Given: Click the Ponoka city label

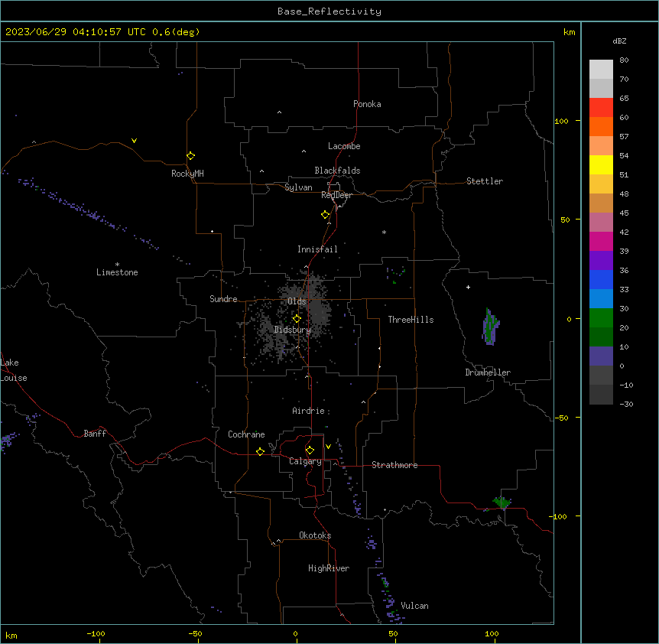Looking at the screenshot, I should pyautogui.click(x=367, y=104).
